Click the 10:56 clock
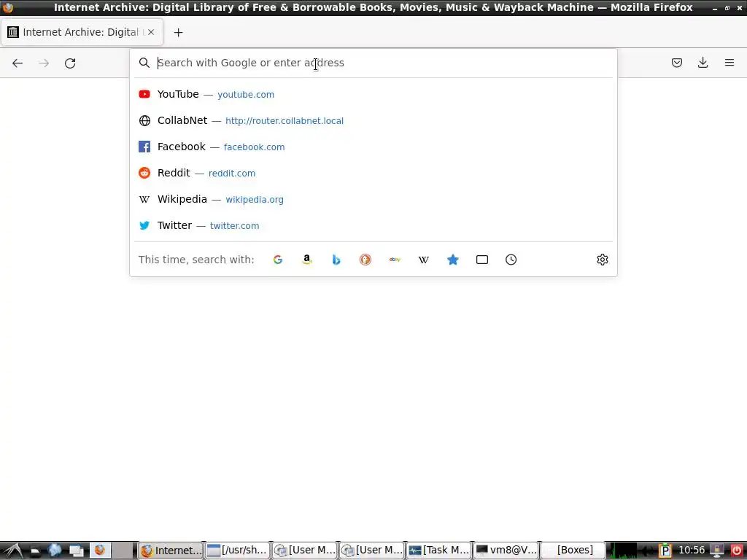The height and width of the screenshot is (560, 747). point(692,550)
